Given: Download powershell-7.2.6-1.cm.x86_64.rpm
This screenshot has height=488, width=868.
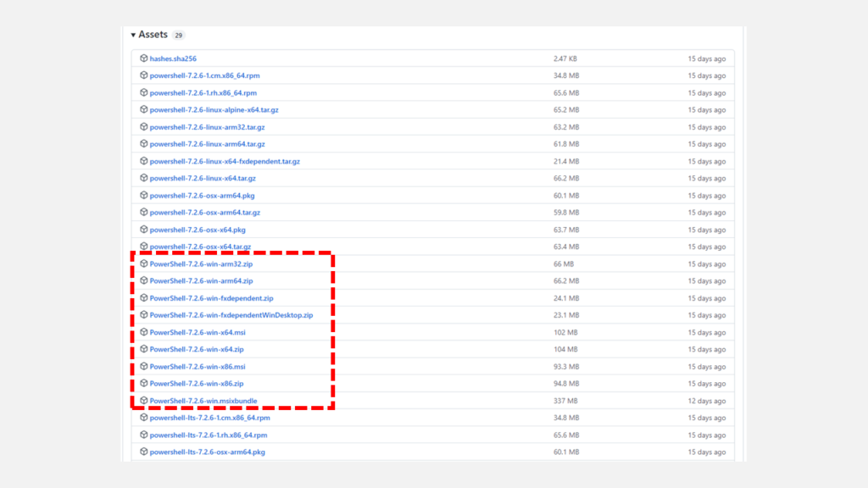Looking at the screenshot, I should [x=204, y=75].
